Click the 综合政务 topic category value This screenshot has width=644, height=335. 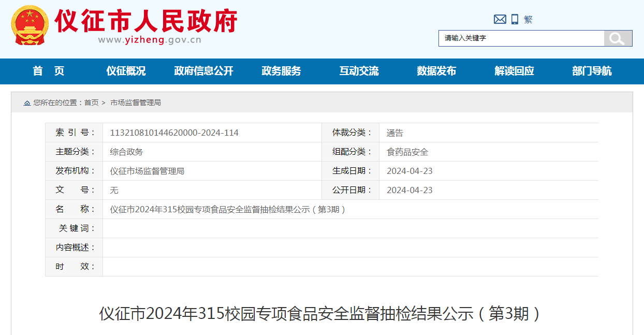(x=126, y=152)
